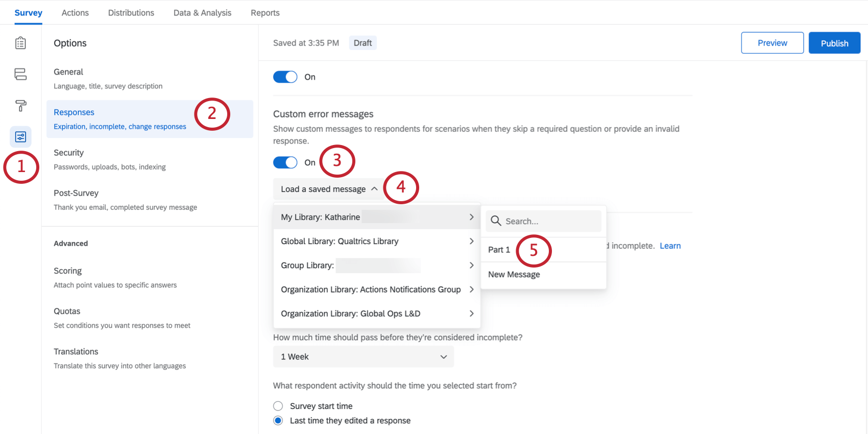
Task: Select Last time they edited a response
Action: (x=278, y=421)
